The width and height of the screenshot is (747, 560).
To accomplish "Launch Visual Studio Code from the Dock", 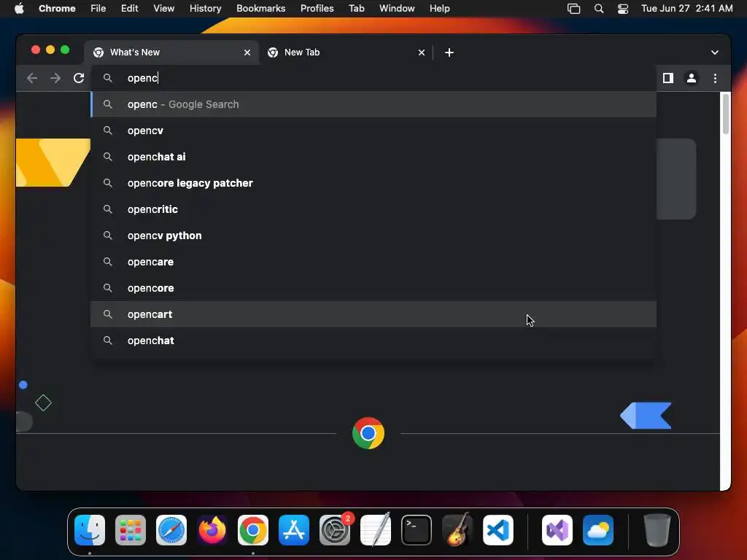I will [498, 530].
